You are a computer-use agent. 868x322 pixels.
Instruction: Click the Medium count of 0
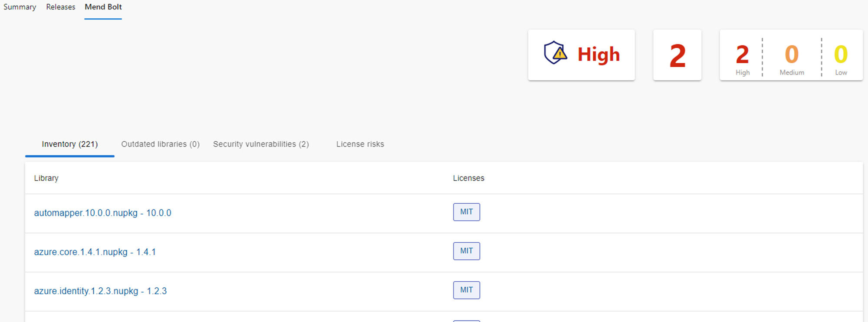792,55
